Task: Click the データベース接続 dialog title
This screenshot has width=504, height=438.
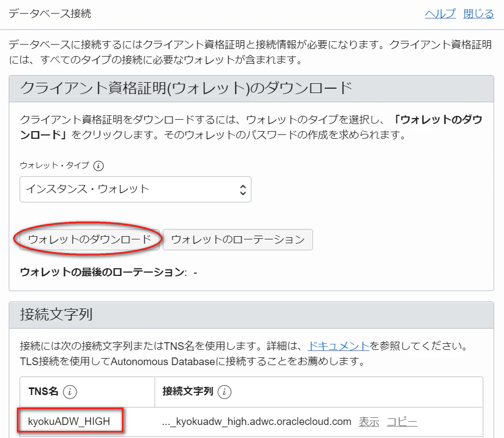Action: 50,14
